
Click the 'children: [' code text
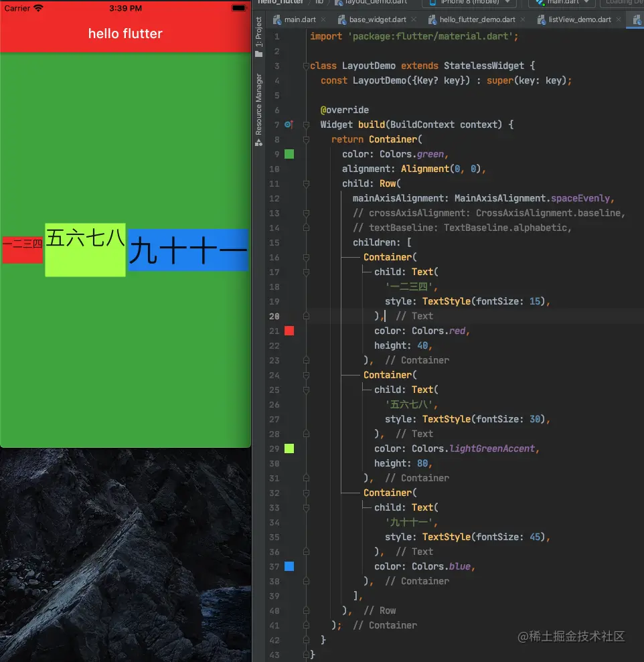[382, 242]
